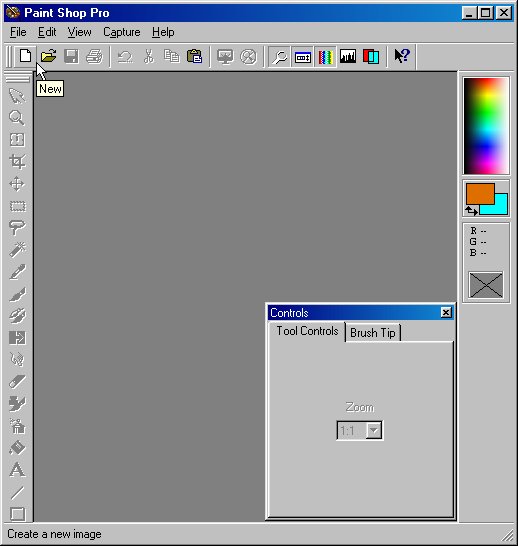Viewport: 518px width, 546px height.
Task: Select the rectangular Selection tool
Action: point(17,206)
